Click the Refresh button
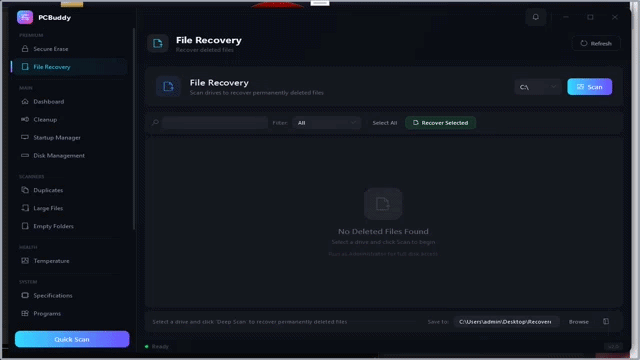This screenshot has height=360, width=640. [596, 43]
